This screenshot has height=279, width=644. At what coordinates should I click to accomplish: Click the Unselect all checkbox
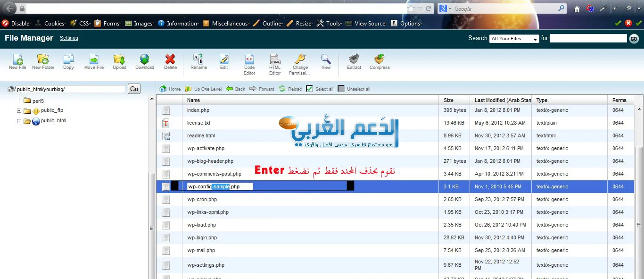point(341,89)
